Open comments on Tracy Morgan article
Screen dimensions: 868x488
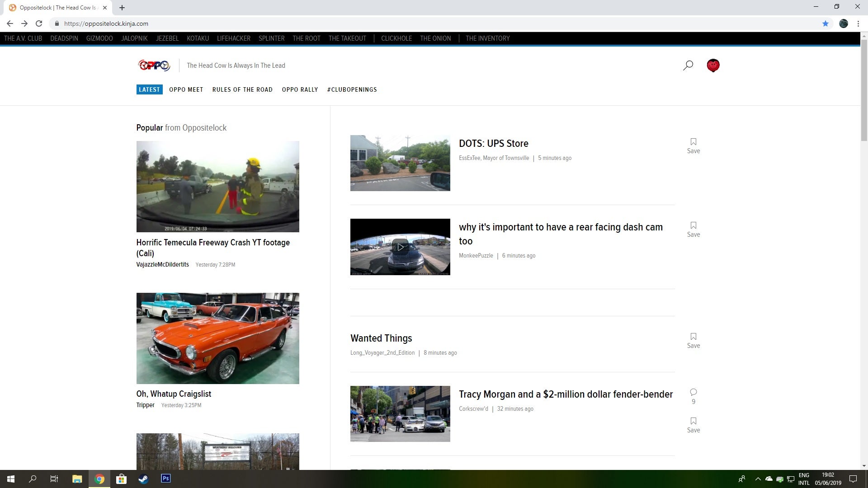(x=693, y=396)
